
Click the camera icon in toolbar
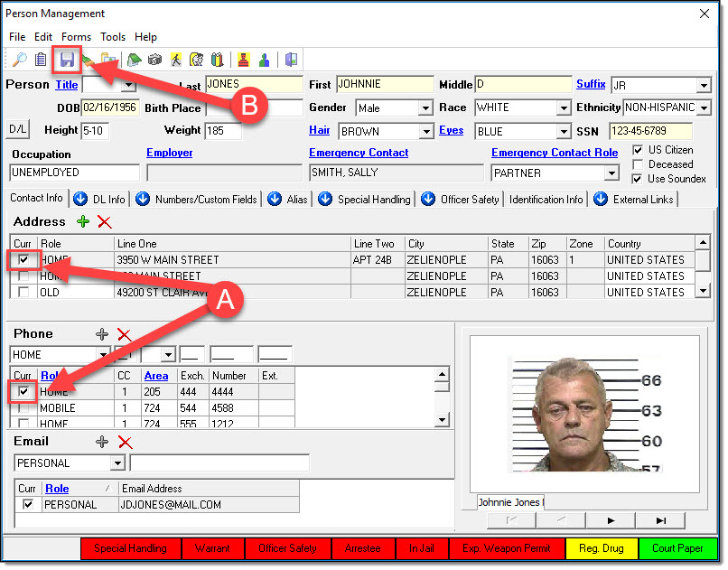coord(154,60)
